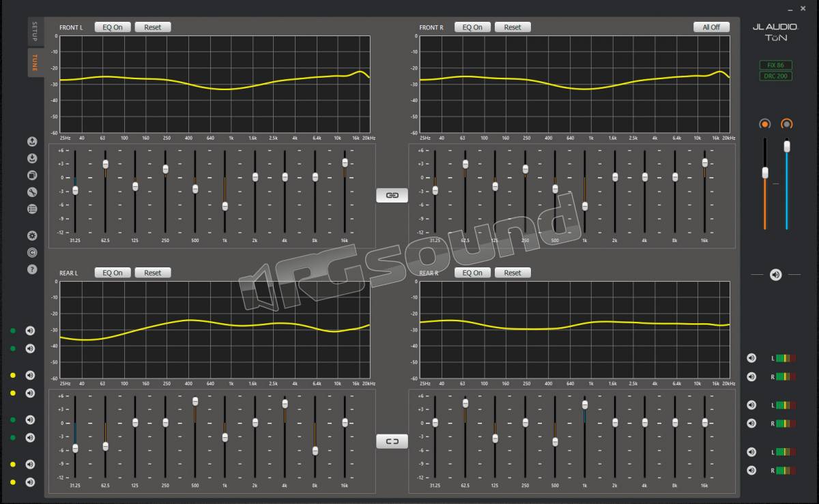Switch to the SETUP tab
This screenshot has width=819, height=504.
pos(35,31)
